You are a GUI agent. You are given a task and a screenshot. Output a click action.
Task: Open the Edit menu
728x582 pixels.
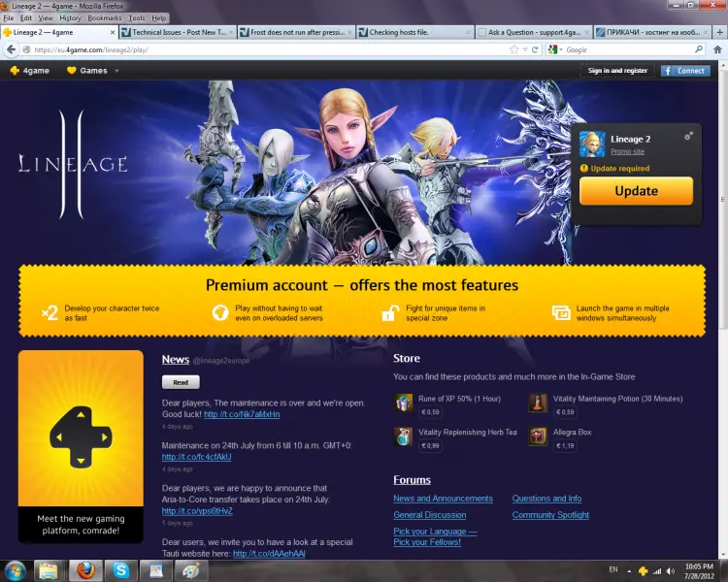click(x=26, y=18)
